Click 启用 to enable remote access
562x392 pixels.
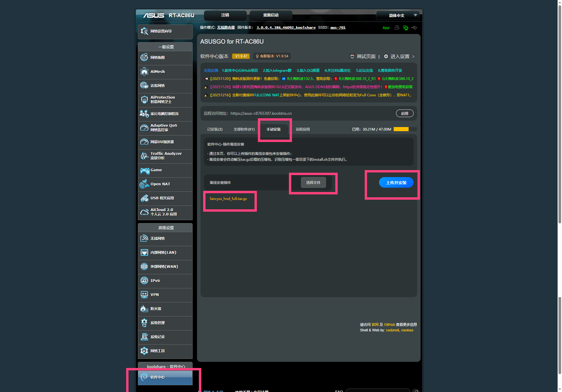pyautogui.click(x=405, y=113)
